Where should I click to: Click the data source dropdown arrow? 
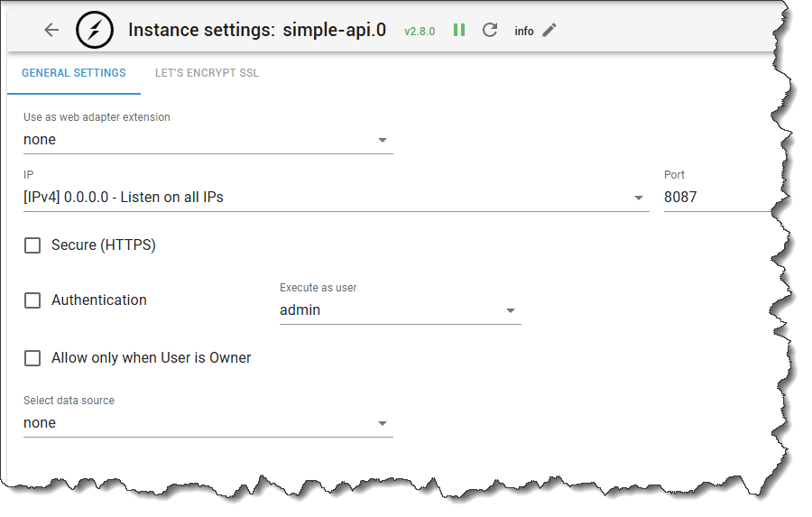[383, 424]
